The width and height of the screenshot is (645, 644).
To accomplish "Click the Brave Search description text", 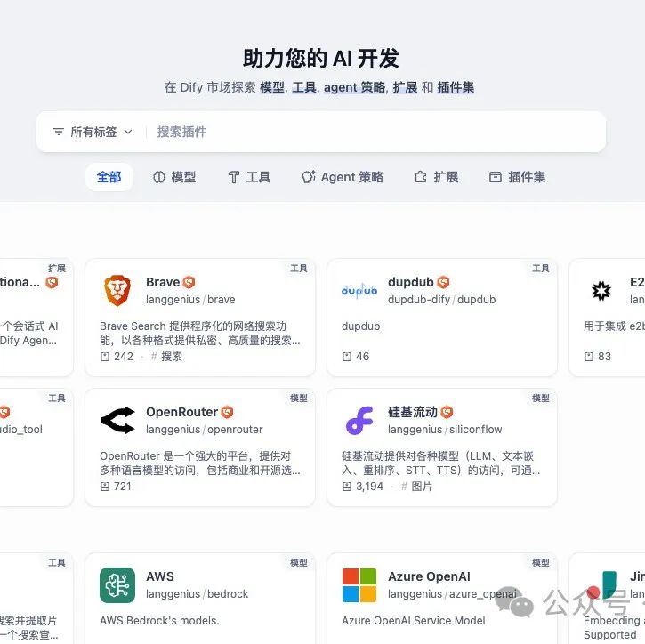I will (200, 334).
